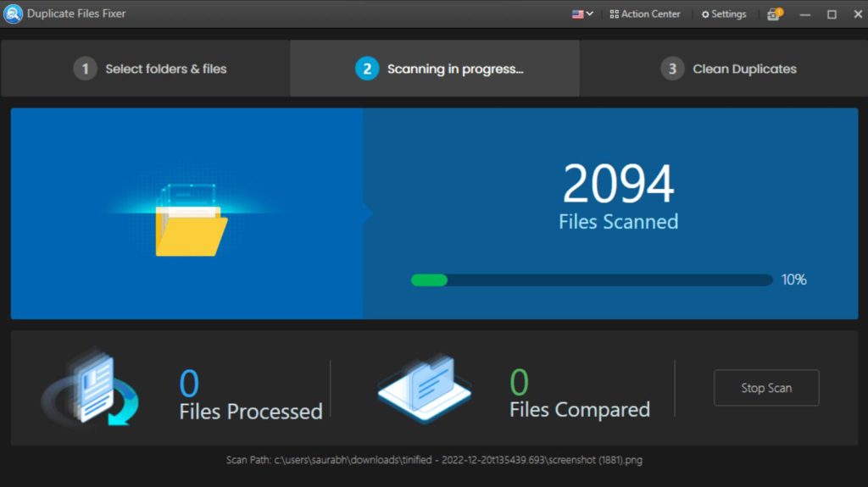This screenshot has width=868, height=487.
Task: Click the Files Compared folder icon
Action: 425,389
